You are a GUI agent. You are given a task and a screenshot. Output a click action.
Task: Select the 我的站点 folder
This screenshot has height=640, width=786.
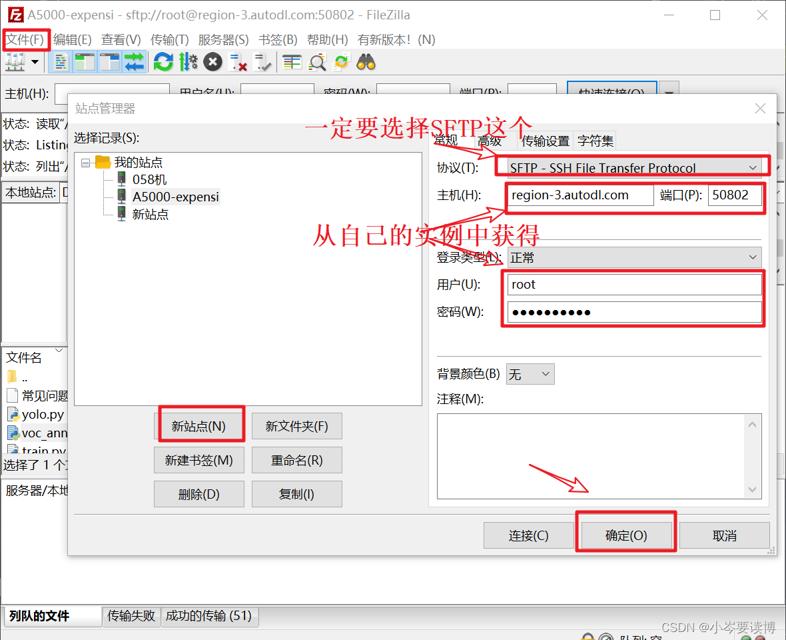point(138,162)
